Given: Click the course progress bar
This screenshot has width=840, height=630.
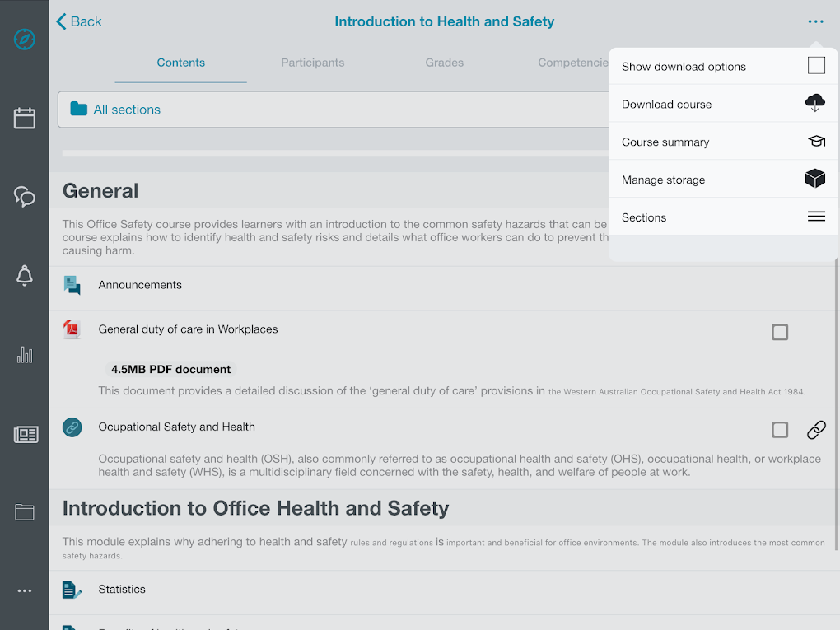Looking at the screenshot, I should (329, 152).
